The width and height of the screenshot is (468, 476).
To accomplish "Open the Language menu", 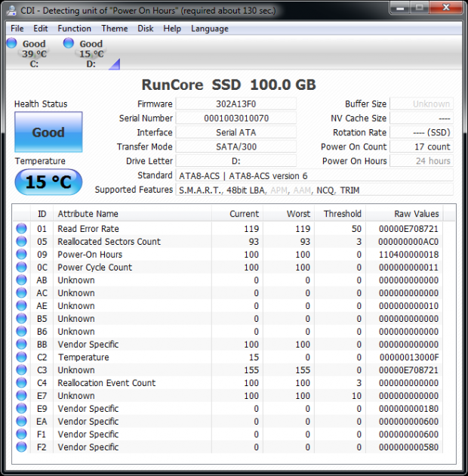I will (210, 29).
